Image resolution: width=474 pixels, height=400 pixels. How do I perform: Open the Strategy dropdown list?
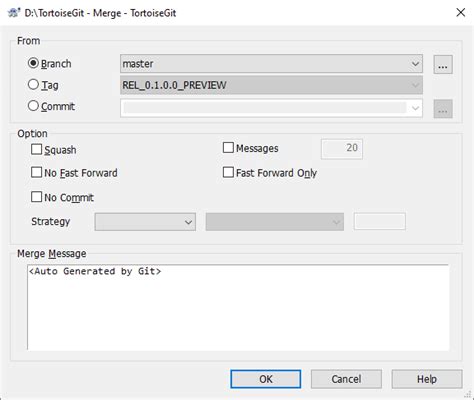[x=145, y=222]
